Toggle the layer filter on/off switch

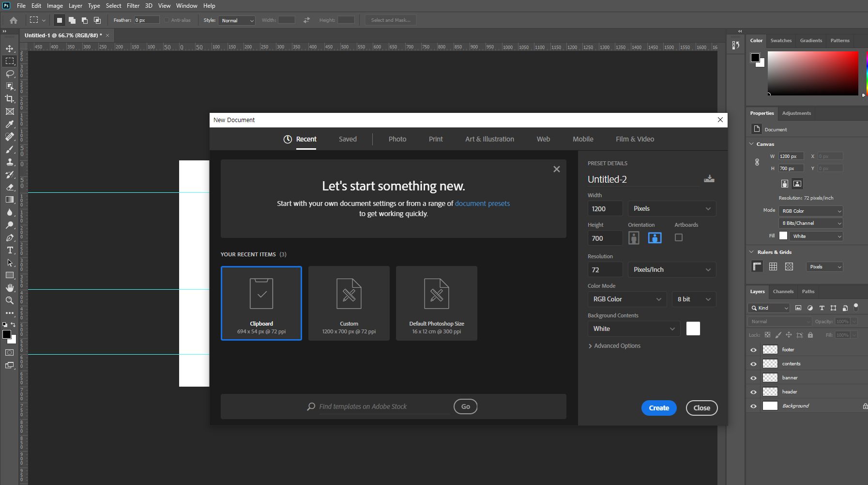(856, 307)
